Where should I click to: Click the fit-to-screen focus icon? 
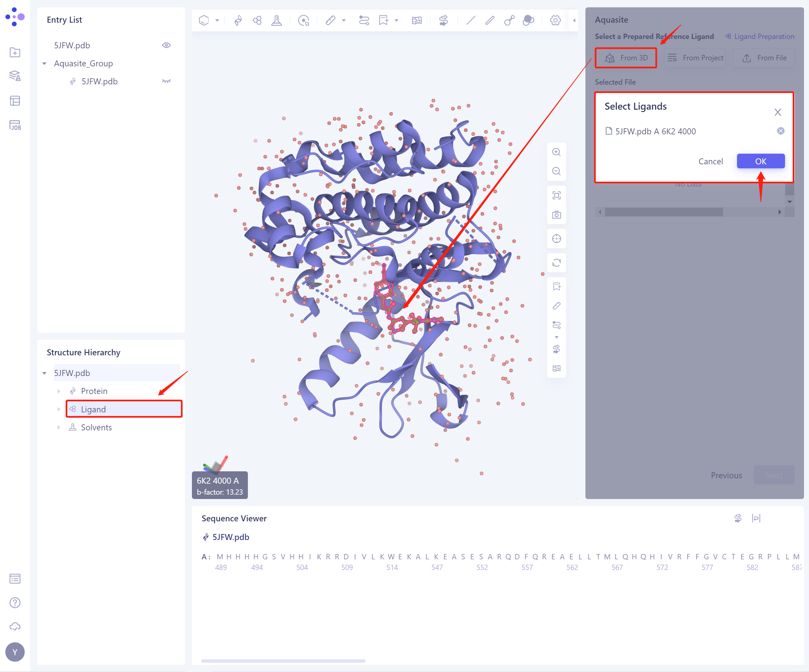pos(556,195)
